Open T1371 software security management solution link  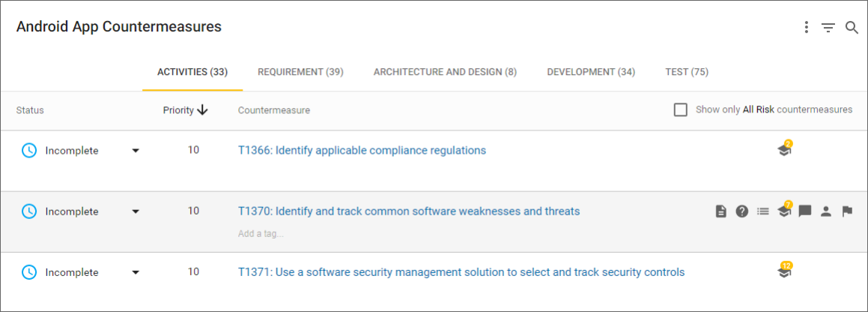[461, 272]
